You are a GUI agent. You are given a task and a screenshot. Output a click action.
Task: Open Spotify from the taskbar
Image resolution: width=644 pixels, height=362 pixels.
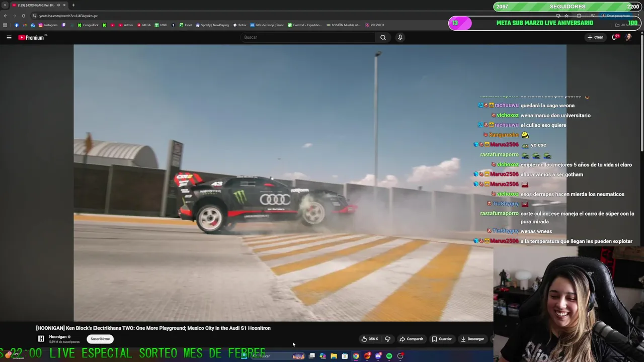pyautogui.click(x=389, y=356)
